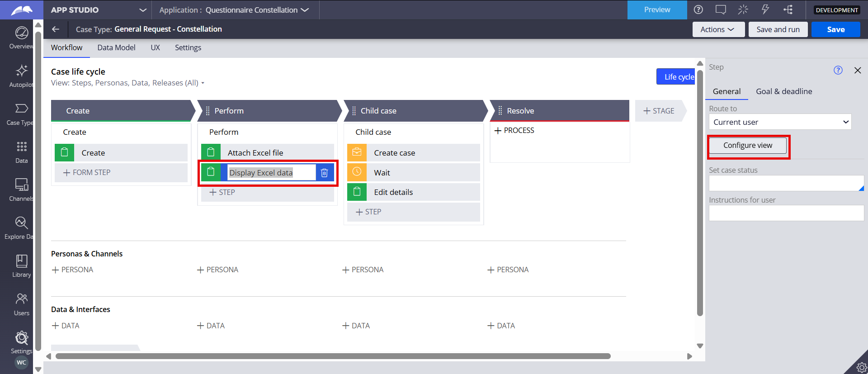This screenshot has height=374, width=868.
Task: Open the Route to Current user dropdown
Action: tap(780, 122)
